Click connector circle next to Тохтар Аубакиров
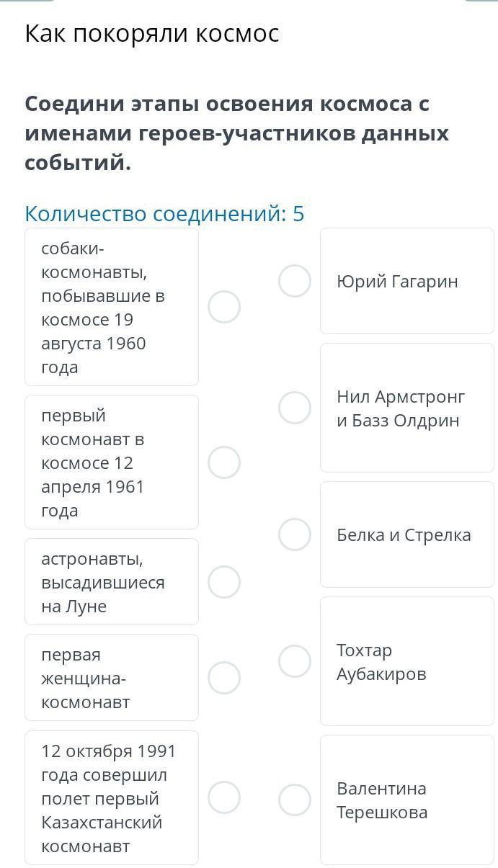The image size is (498, 868). pyautogui.click(x=295, y=661)
